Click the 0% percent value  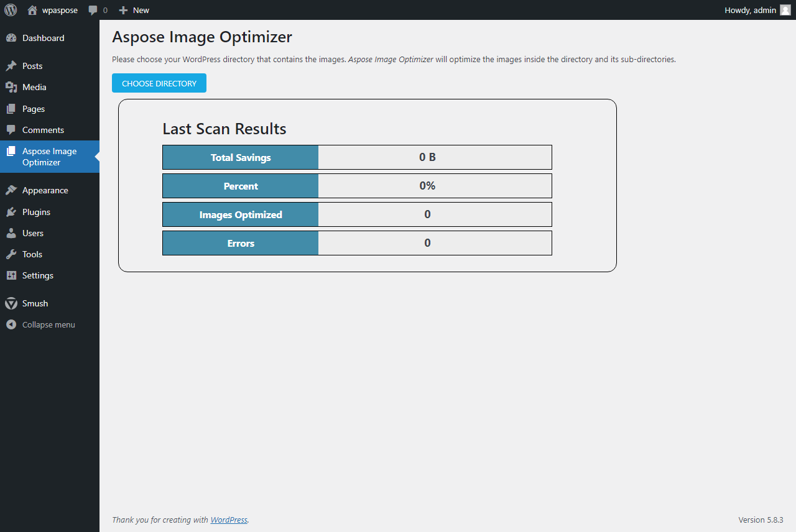coord(427,186)
